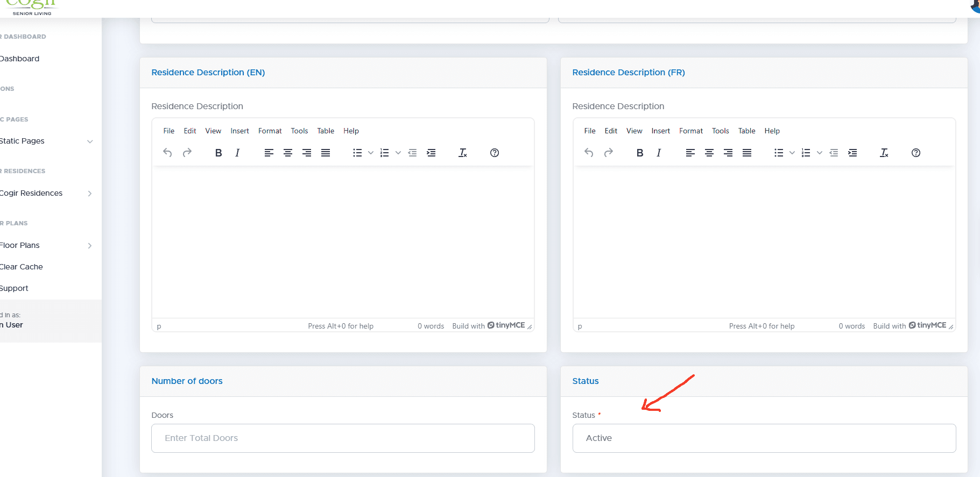This screenshot has height=477, width=980.
Task: Toggle italic in the EN editor
Action: (237, 153)
